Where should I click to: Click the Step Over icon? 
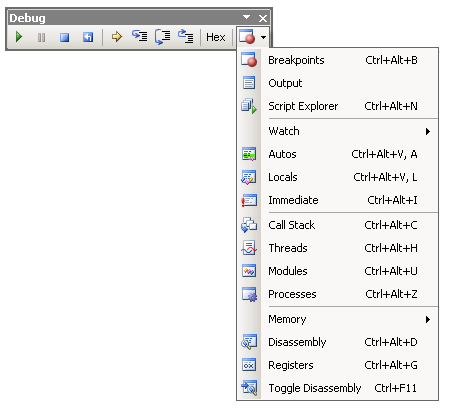(x=163, y=37)
